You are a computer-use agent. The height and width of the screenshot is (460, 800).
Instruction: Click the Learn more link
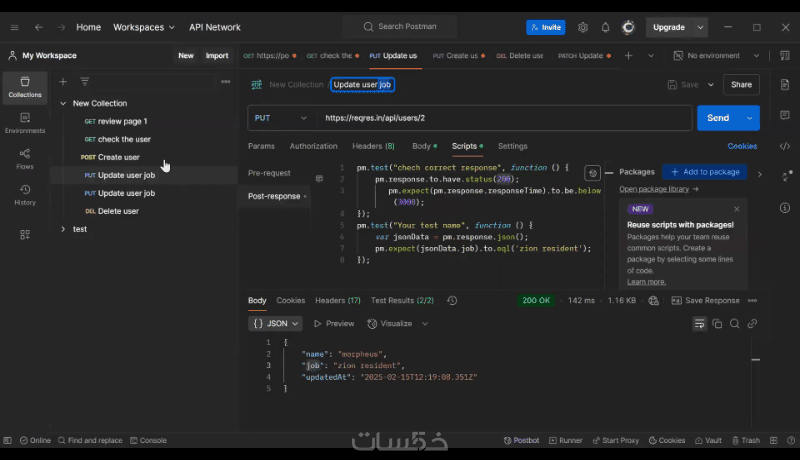pyautogui.click(x=646, y=282)
